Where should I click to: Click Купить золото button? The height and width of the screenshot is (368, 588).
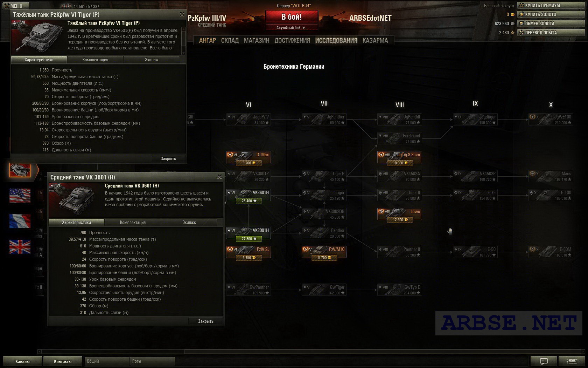(551, 14)
